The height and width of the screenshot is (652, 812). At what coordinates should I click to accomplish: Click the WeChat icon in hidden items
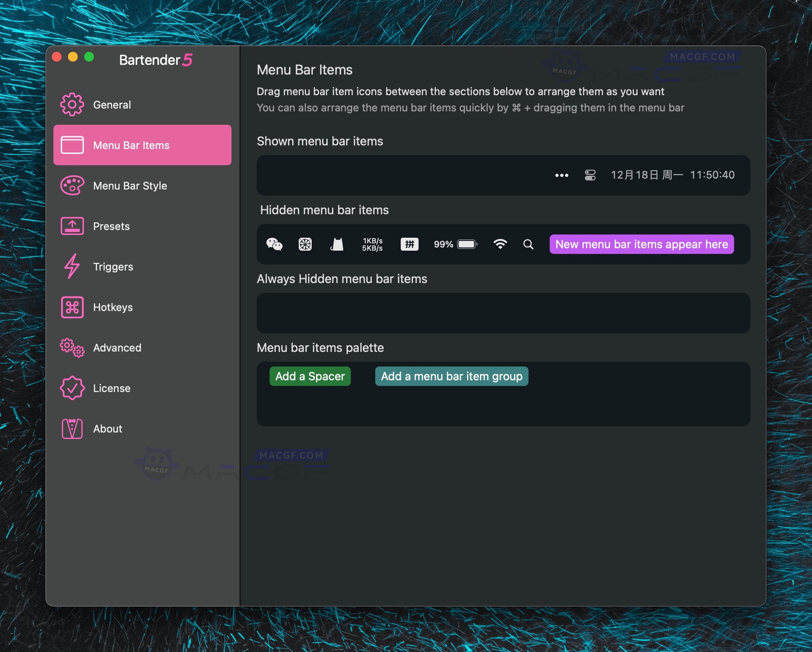tap(274, 244)
